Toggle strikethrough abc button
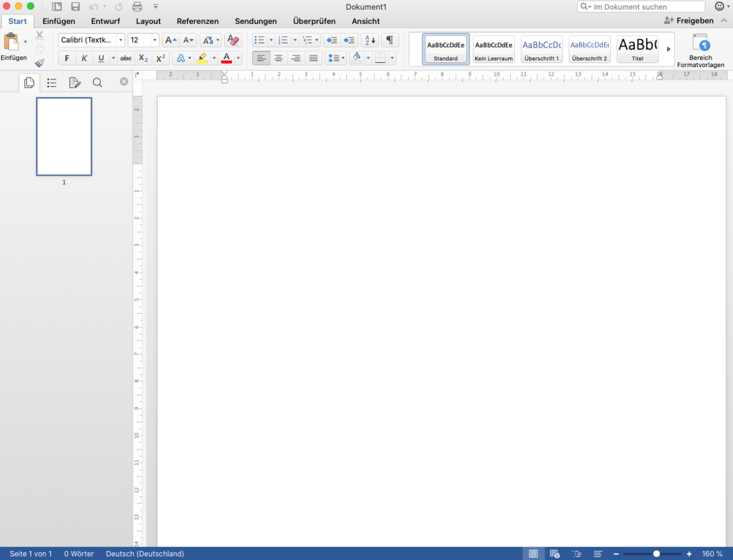The image size is (733, 560). point(126,59)
